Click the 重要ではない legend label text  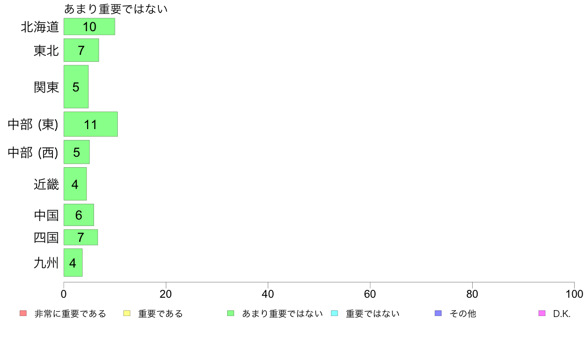[372, 314]
